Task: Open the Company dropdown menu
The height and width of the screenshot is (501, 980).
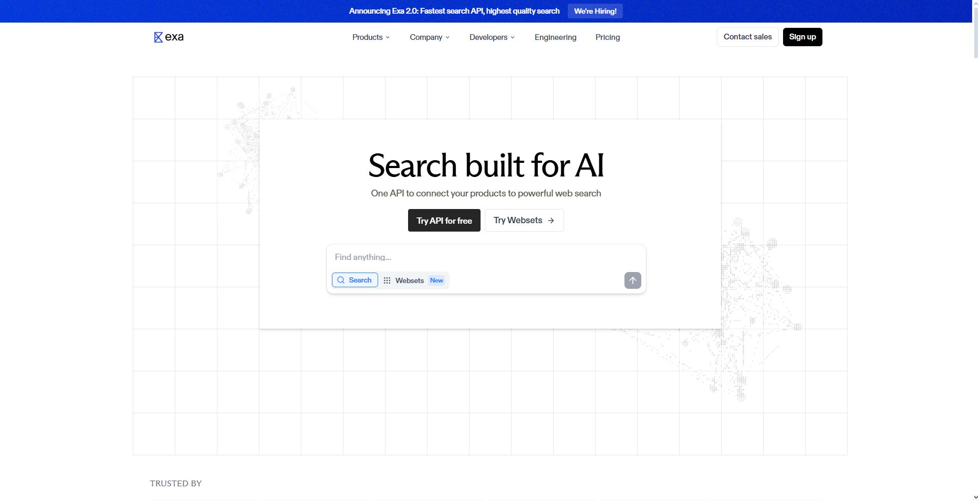Action: pyautogui.click(x=430, y=37)
